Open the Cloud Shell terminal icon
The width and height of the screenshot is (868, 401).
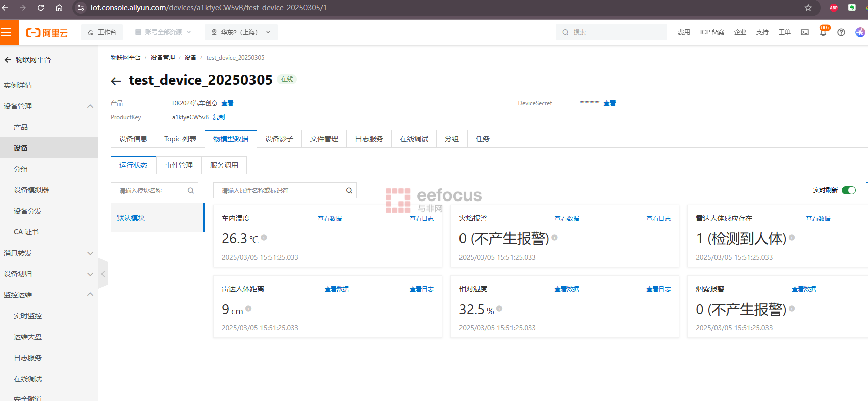pyautogui.click(x=805, y=33)
